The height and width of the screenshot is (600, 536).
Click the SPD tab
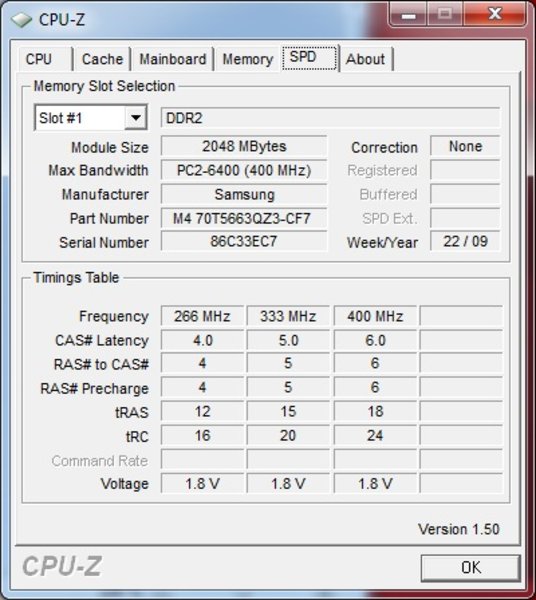pyautogui.click(x=309, y=57)
